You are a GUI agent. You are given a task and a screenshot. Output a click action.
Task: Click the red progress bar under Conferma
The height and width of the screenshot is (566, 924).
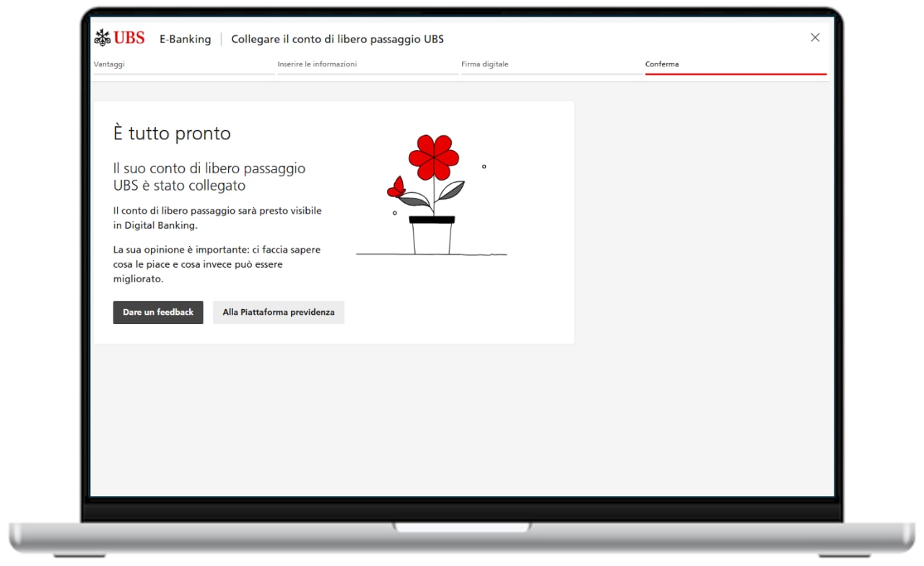[x=735, y=74]
